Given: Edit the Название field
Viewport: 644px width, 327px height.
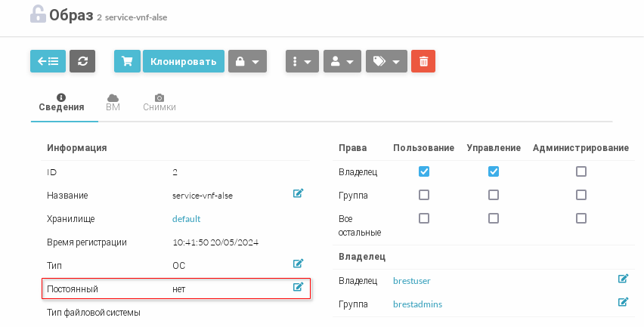Looking at the screenshot, I should pyautogui.click(x=298, y=194).
